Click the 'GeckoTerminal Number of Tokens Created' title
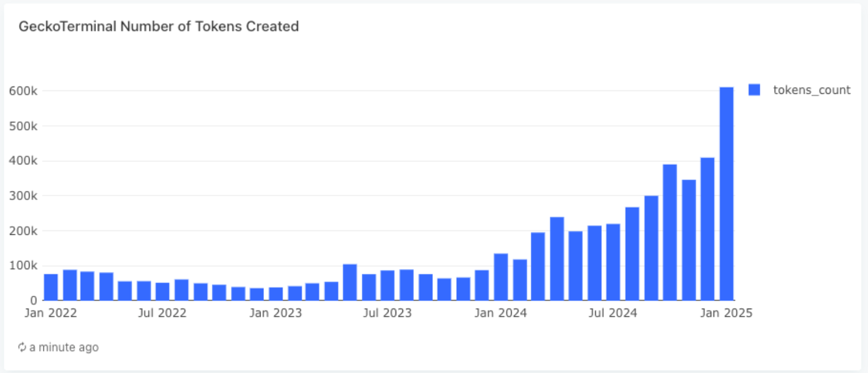Viewport: 868px width, 373px height. point(159,26)
